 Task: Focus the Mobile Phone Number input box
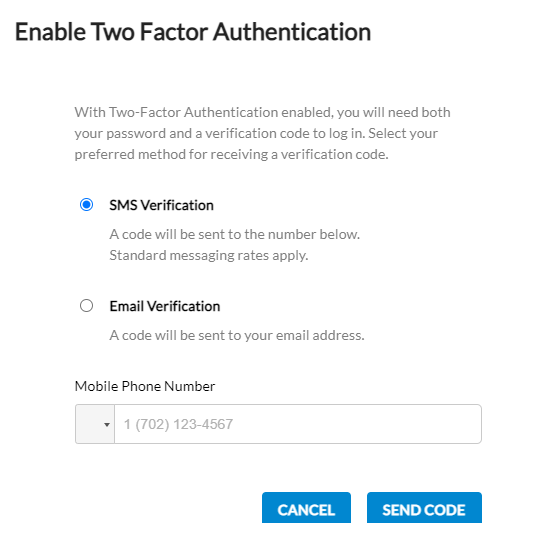(298, 424)
